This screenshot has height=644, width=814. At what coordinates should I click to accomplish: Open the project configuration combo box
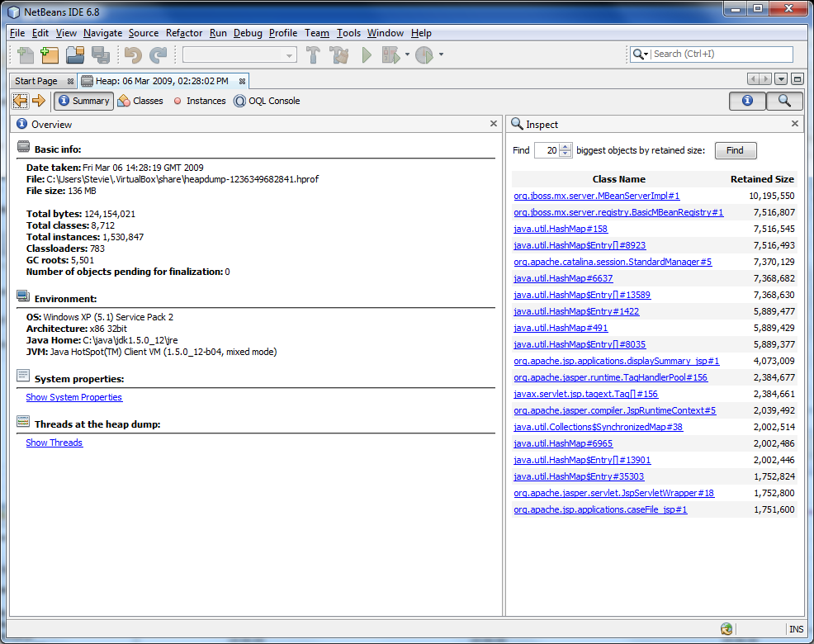(239, 54)
